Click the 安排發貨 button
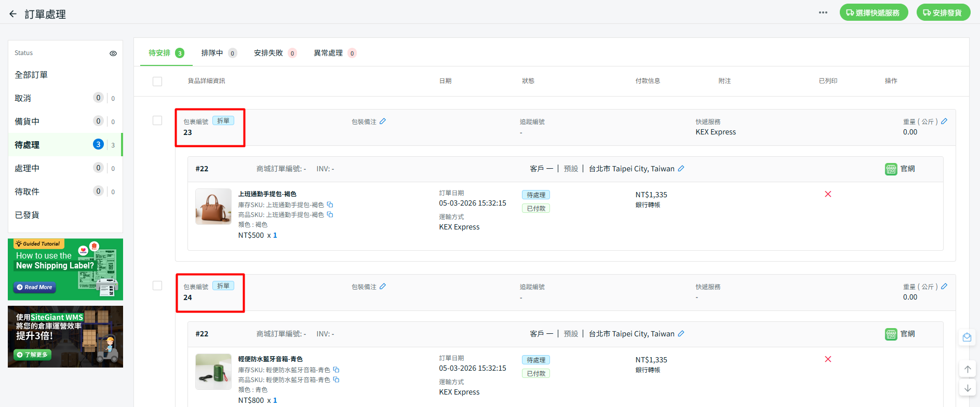This screenshot has width=980, height=407. click(x=943, y=12)
